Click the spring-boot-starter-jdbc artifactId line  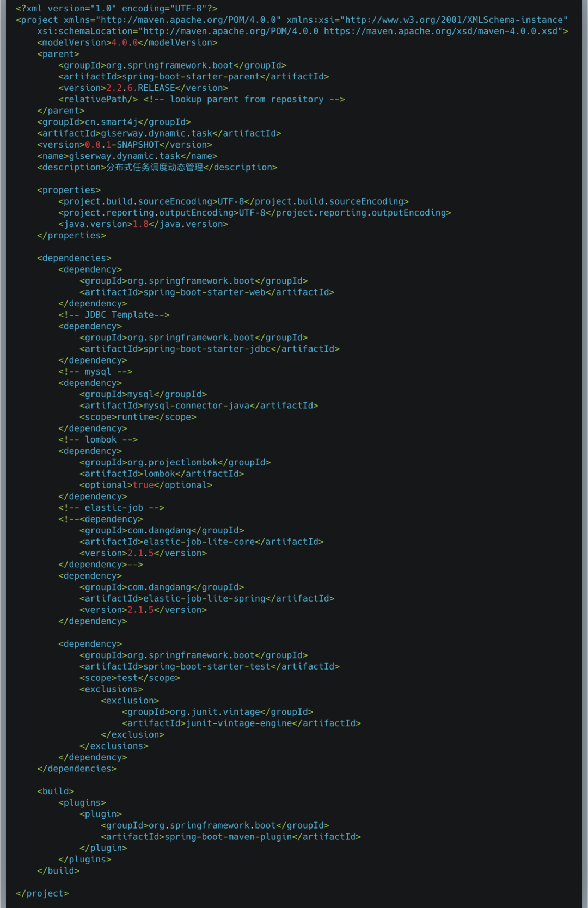coord(210,349)
